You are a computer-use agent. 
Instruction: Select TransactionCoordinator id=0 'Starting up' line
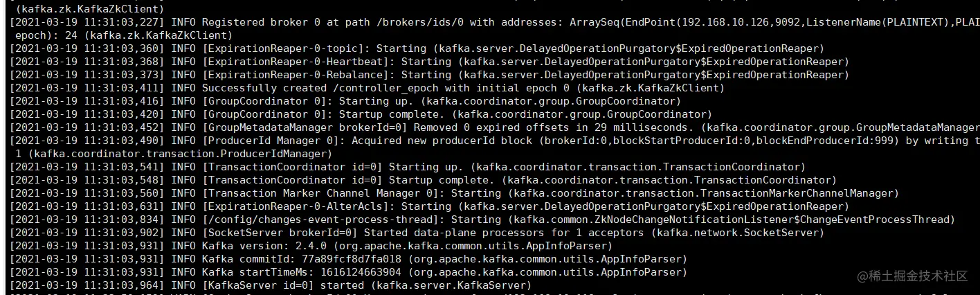pyautogui.click(x=408, y=167)
